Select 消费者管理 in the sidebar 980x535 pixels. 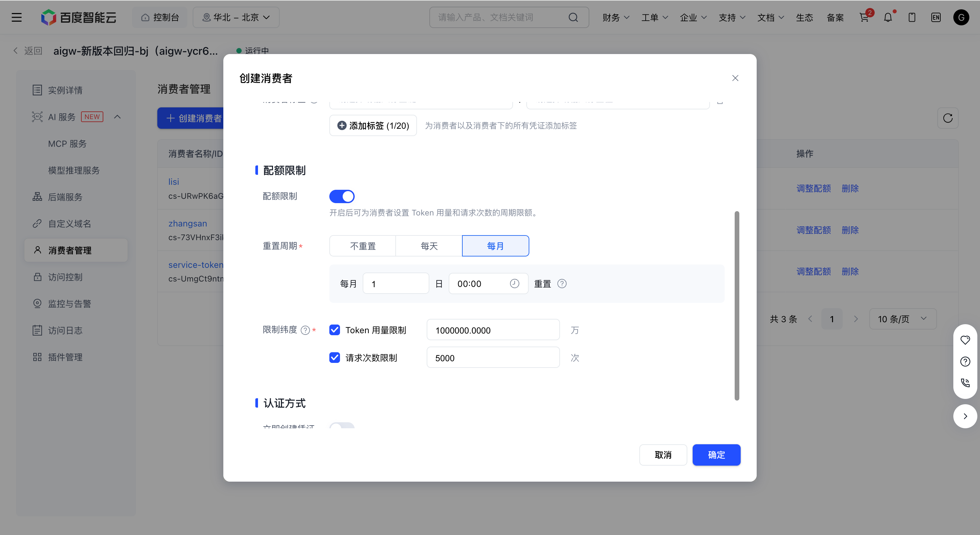coord(76,250)
